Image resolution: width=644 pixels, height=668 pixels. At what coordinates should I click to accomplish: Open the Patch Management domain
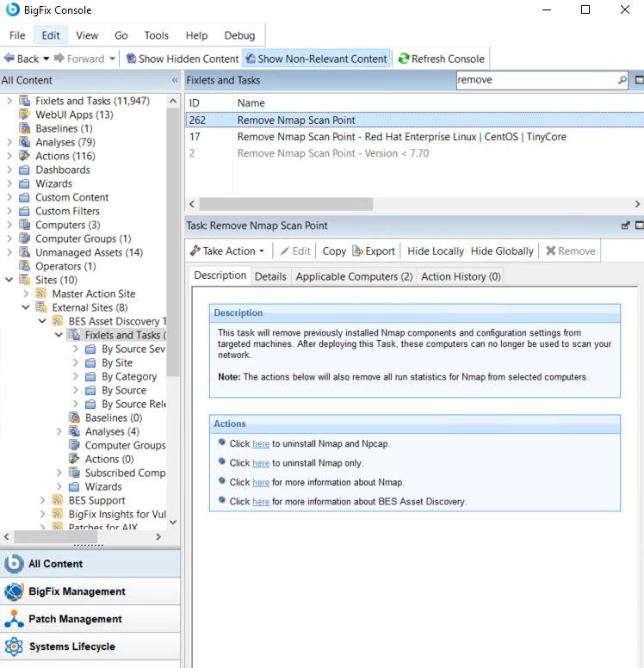[x=75, y=619]
